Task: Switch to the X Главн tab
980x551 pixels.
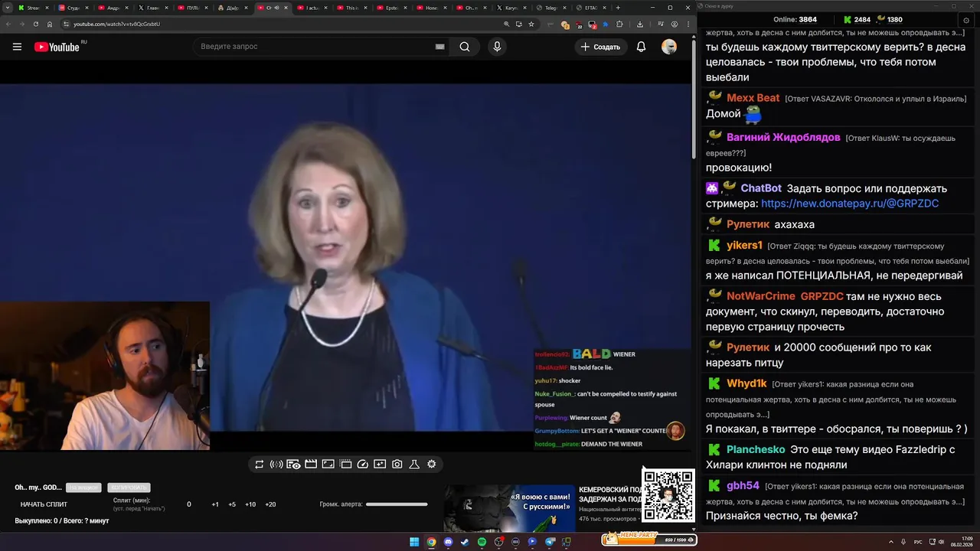Action: [x=153, y=8]
